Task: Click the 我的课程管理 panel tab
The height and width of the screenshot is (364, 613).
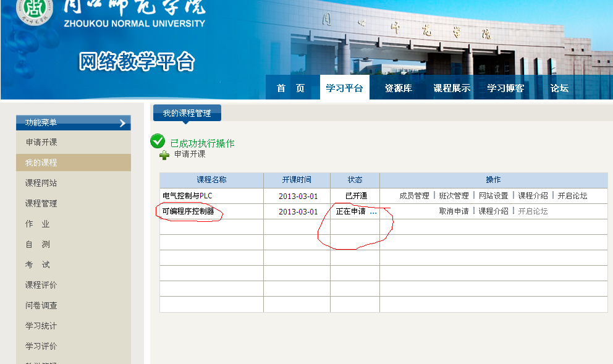Action: 187,114
